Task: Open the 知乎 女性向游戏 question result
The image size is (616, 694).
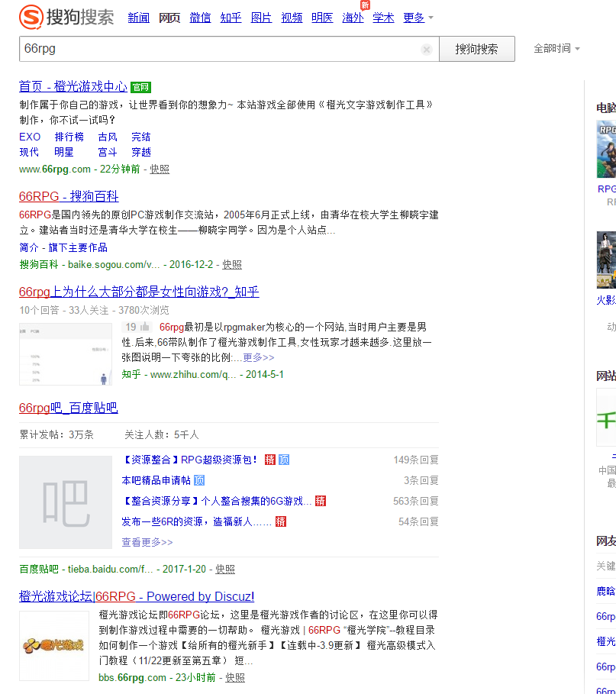Action: click(x=139, y=292)
